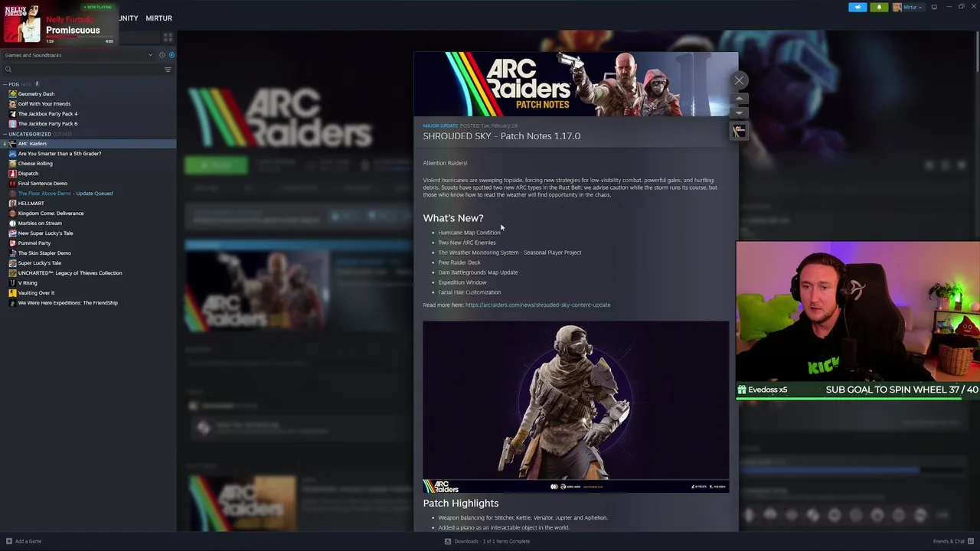980x551 pixels.
Task: Click the Hurricane Map Condition bullet text
Action: 469,233
